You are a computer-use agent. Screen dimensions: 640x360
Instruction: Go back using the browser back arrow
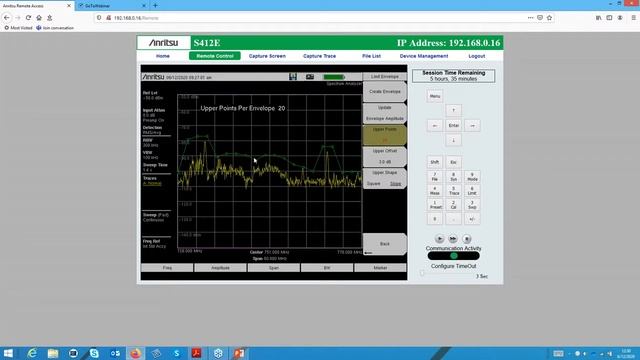click(7, 18)
